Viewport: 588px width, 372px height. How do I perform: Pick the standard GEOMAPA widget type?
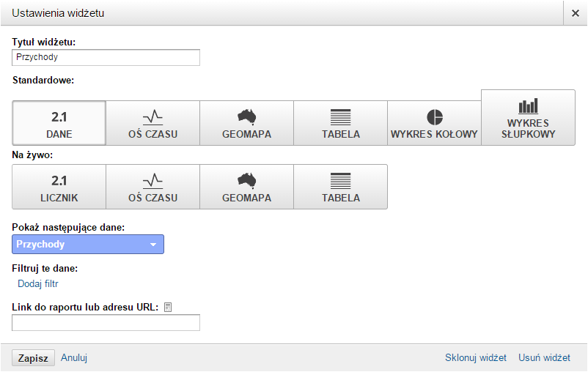tap(247, 123)
